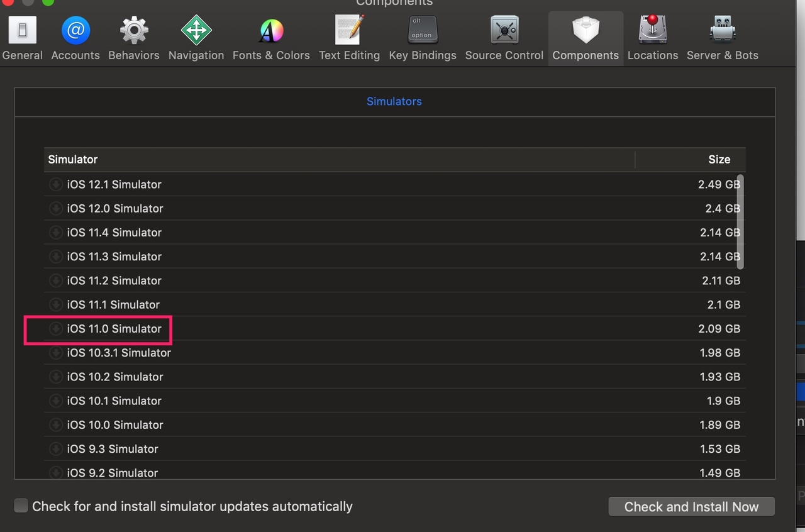
Task: Select the iOS 10.3.1 Simulator row text
Action: [119, 353]
